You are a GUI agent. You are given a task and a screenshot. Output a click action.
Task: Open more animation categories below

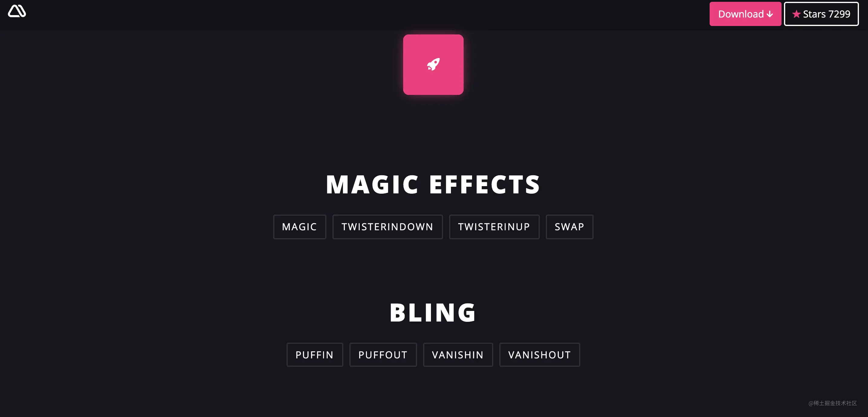[434, 388]
